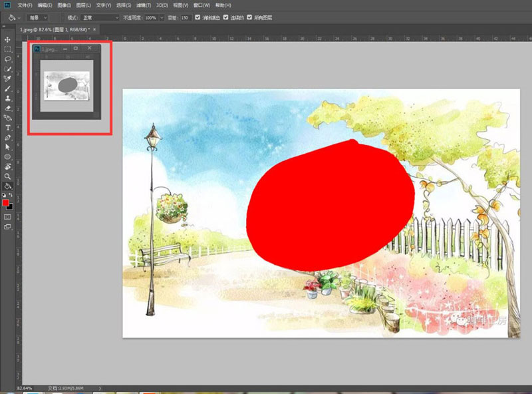Click the title bar of the small 1.jpeg window
This screenshot has height=394, width=532.
pyautogui.click(x=66, y=49)
